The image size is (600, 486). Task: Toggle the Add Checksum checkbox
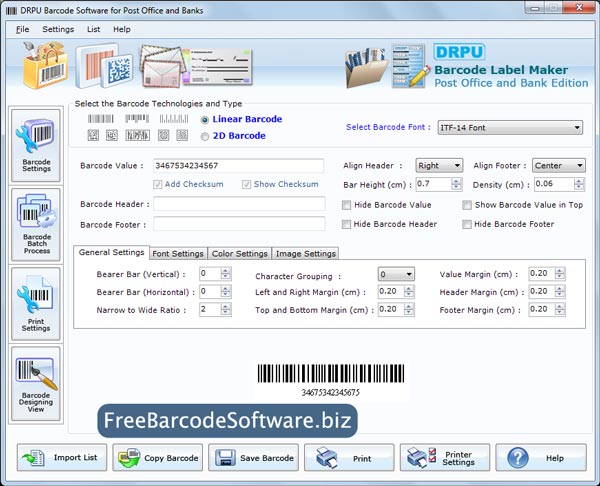point(157,184)
